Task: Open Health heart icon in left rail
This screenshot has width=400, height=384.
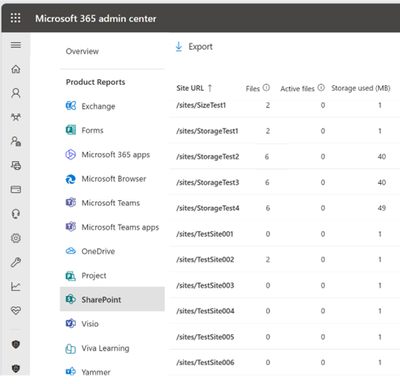Action: pos(16,311)
